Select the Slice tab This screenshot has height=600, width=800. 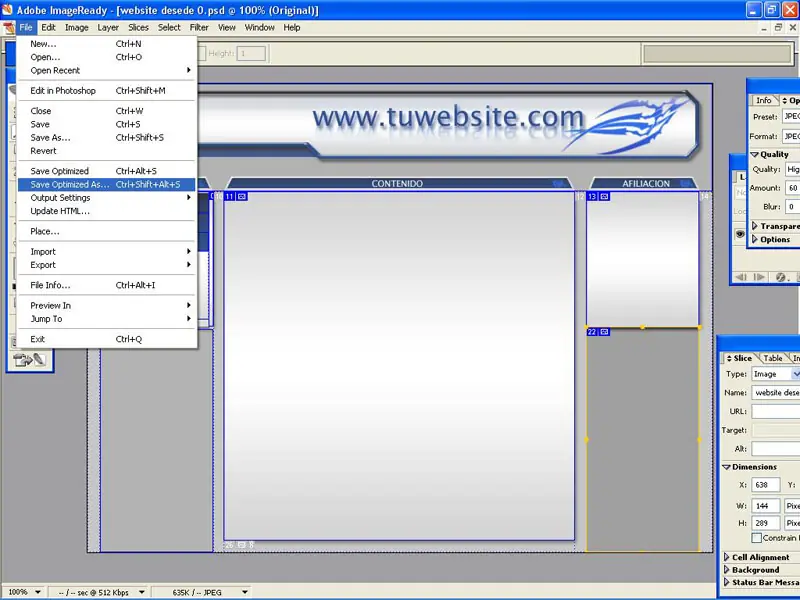coord(739,358)
